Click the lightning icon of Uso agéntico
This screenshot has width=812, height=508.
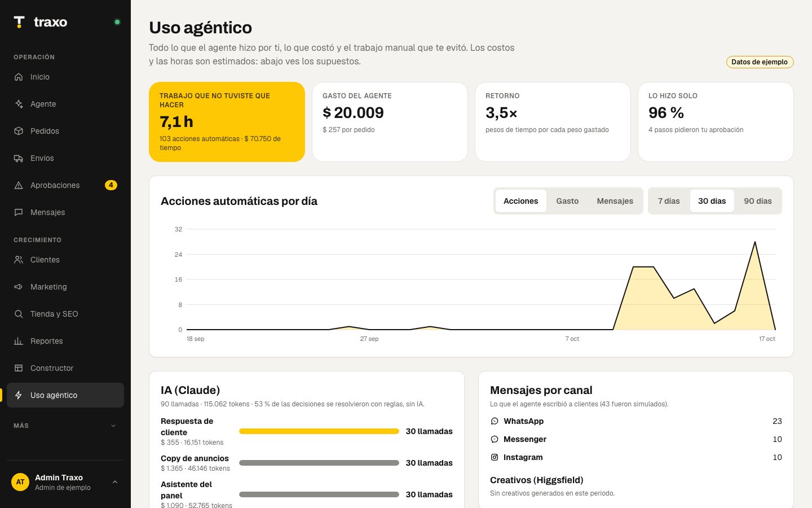(19, 395)
